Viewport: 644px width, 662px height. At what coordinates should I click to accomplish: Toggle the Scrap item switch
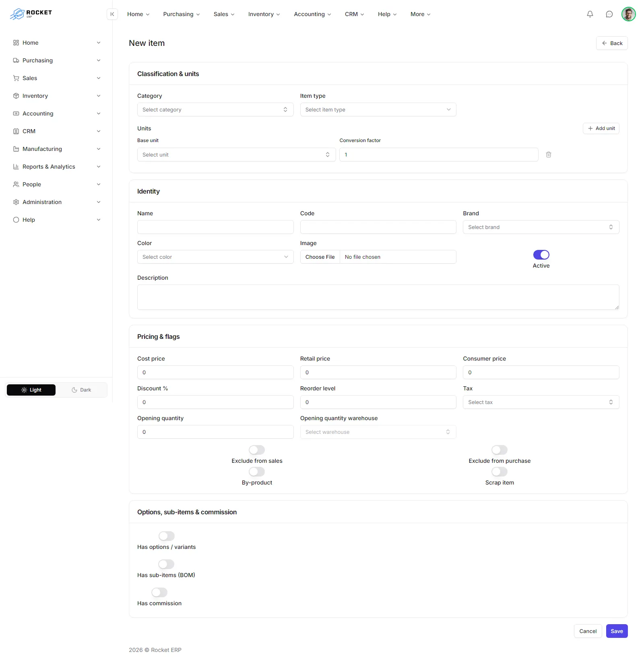[500, 472]
